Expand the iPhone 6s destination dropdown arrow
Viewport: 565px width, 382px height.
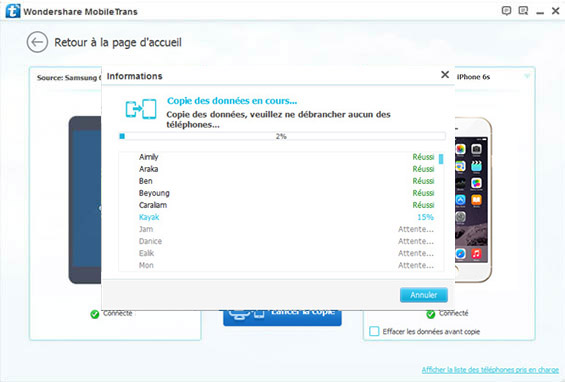[x=527, y=76]
